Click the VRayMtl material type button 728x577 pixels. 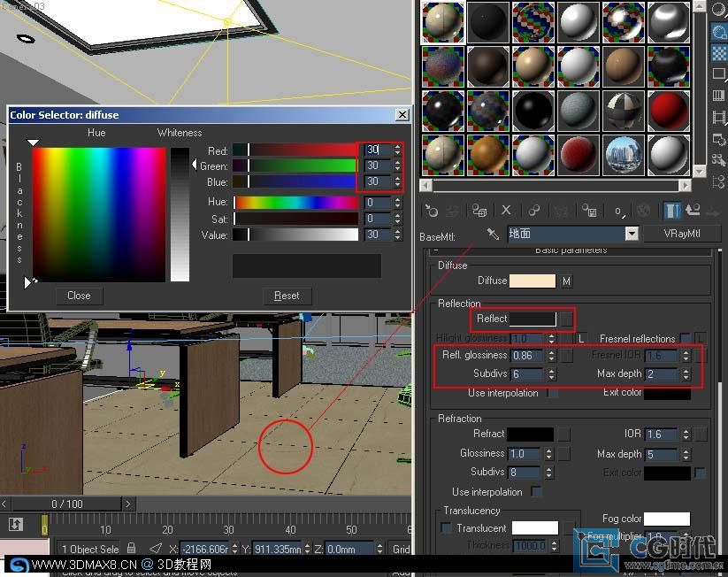click(x=682, y=234)
